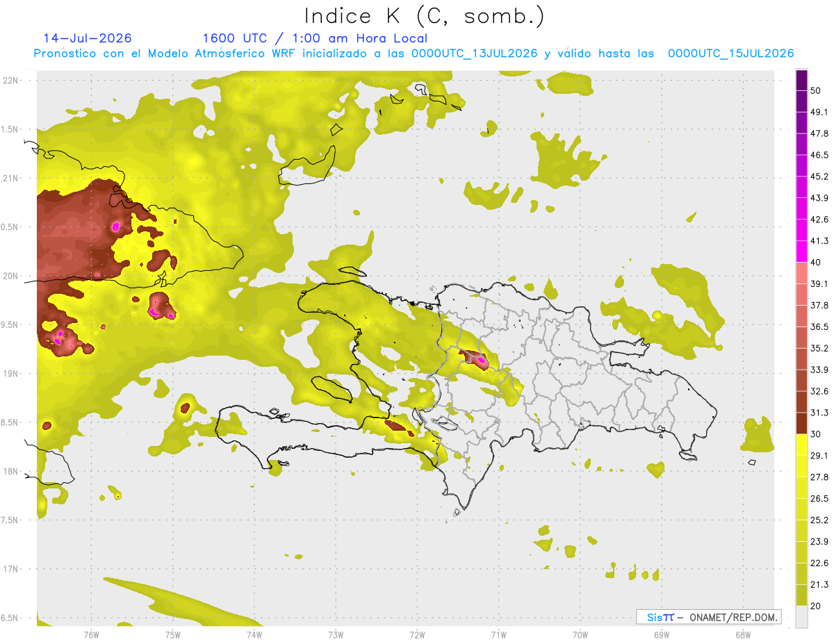Click the colorbar value label 31.3

point(820,413)
